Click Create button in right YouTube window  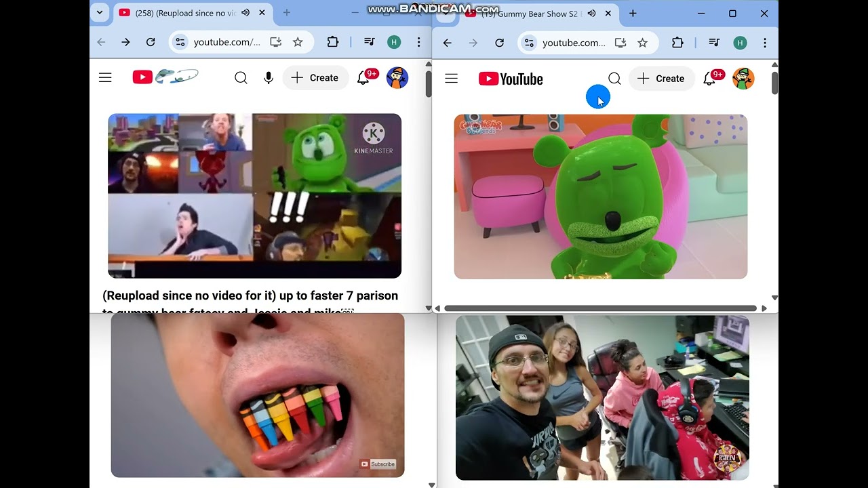tap(661, 79)
